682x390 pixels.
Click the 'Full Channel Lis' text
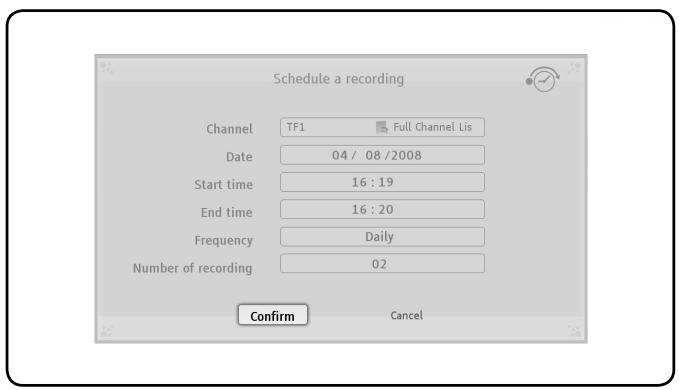[432, 127]
